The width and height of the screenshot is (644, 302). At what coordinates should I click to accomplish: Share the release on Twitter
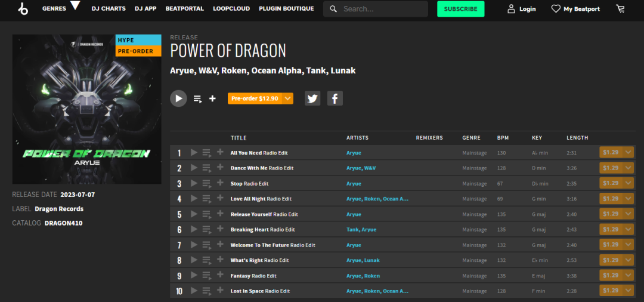312,98
